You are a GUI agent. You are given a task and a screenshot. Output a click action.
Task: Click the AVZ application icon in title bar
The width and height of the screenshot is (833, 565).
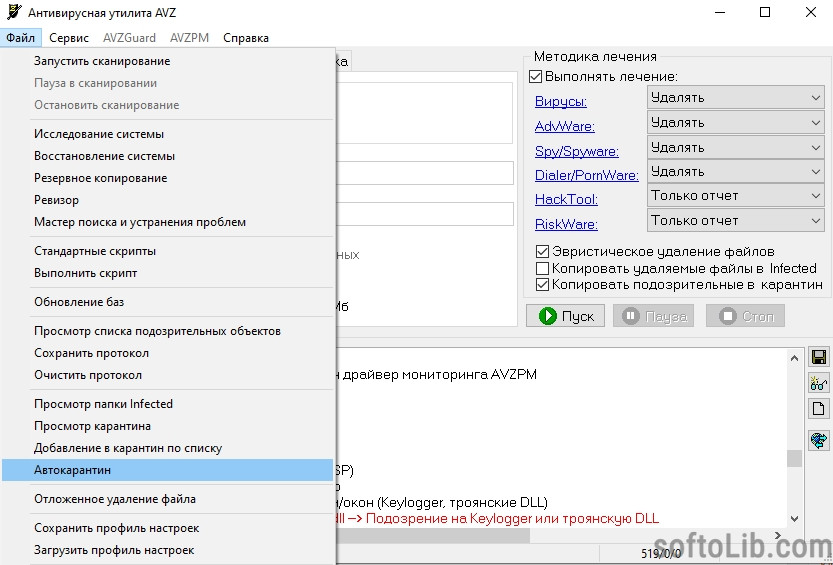coord(14,12)
